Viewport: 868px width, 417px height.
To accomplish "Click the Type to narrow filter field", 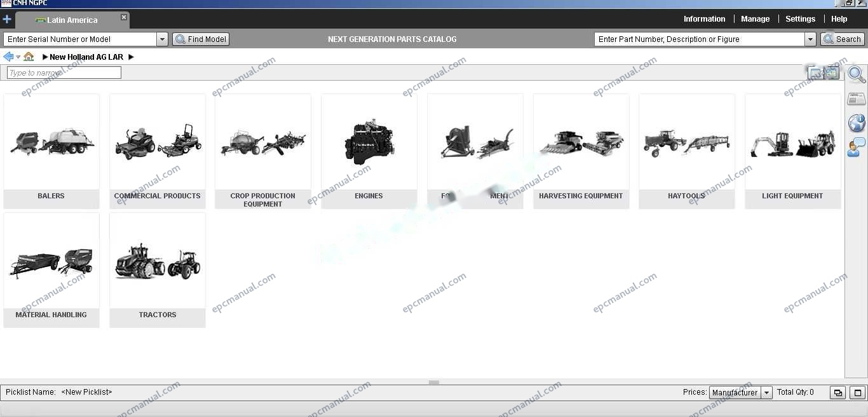I will [64, 72].
